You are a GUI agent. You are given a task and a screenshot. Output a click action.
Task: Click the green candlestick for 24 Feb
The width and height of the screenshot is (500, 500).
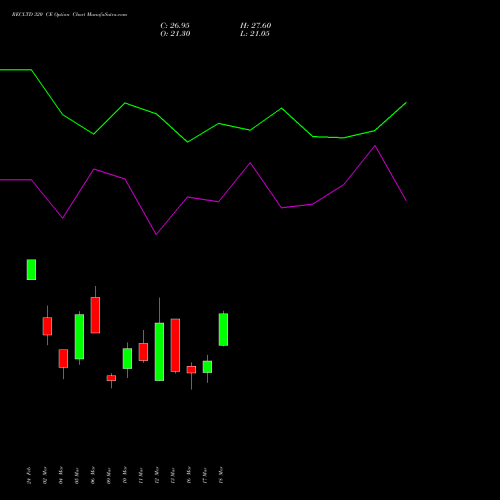click(x=31, y=269)
